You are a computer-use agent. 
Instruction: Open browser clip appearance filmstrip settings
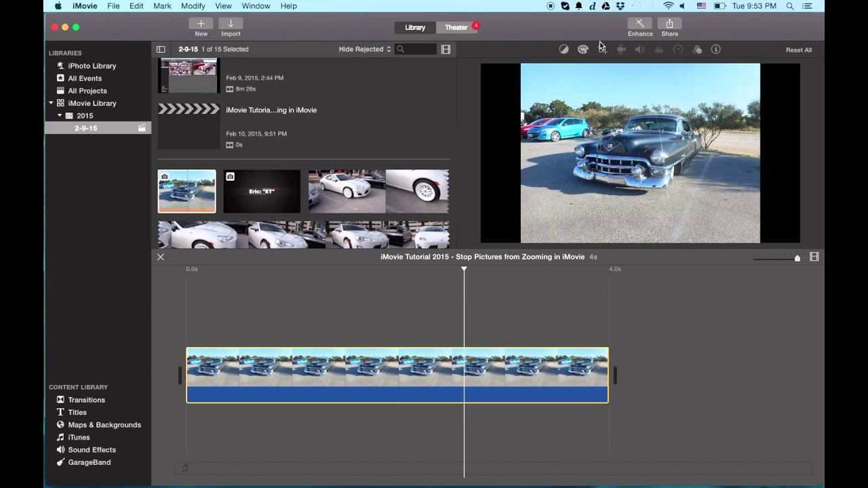(x=446, y=49)
